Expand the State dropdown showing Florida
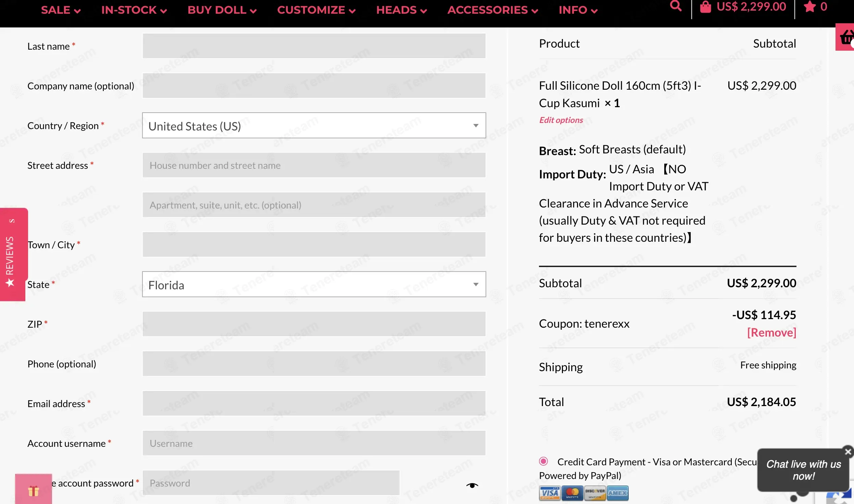854x504 pixels. tap(314, 285)
